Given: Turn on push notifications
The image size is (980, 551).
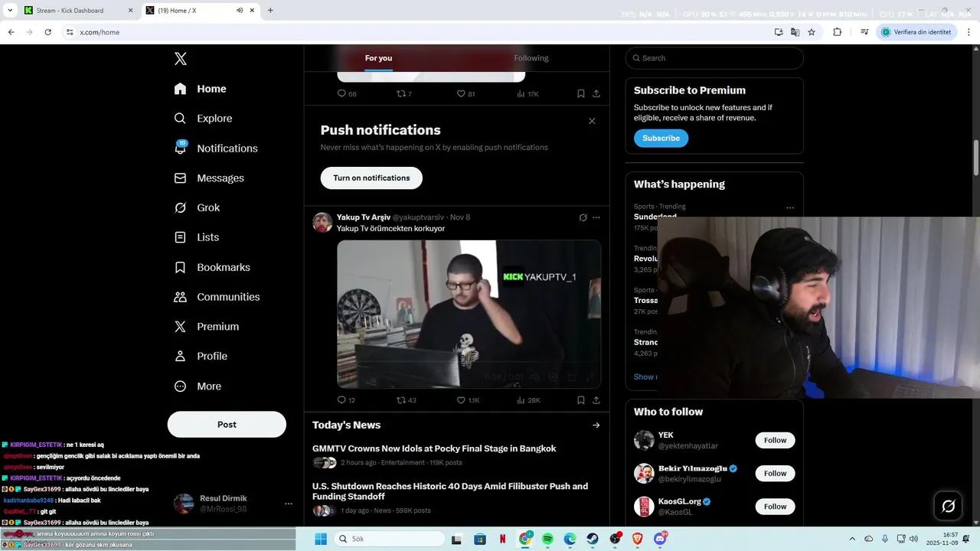Looking at the screenshot, I should (371, 178).
